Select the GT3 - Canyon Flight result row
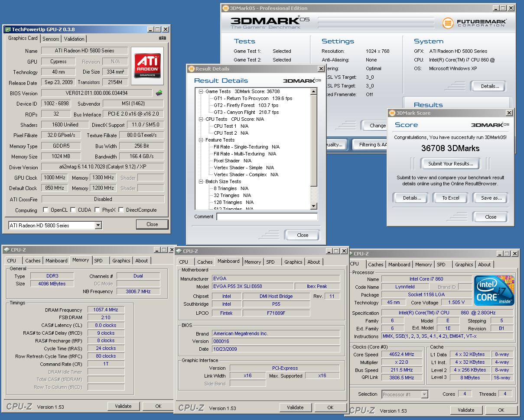This screenshot has width=524, height=420. click(246, 112)
